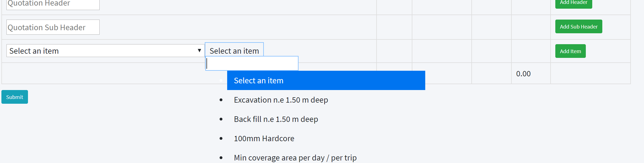Click the Add Header button
644x163 pixels.
(x=573, y=3)
